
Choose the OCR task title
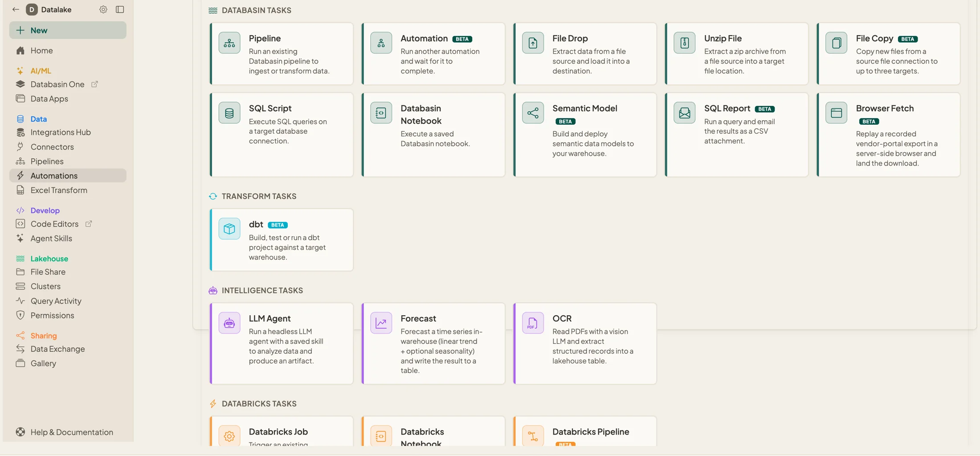click(x=562, y=319)
